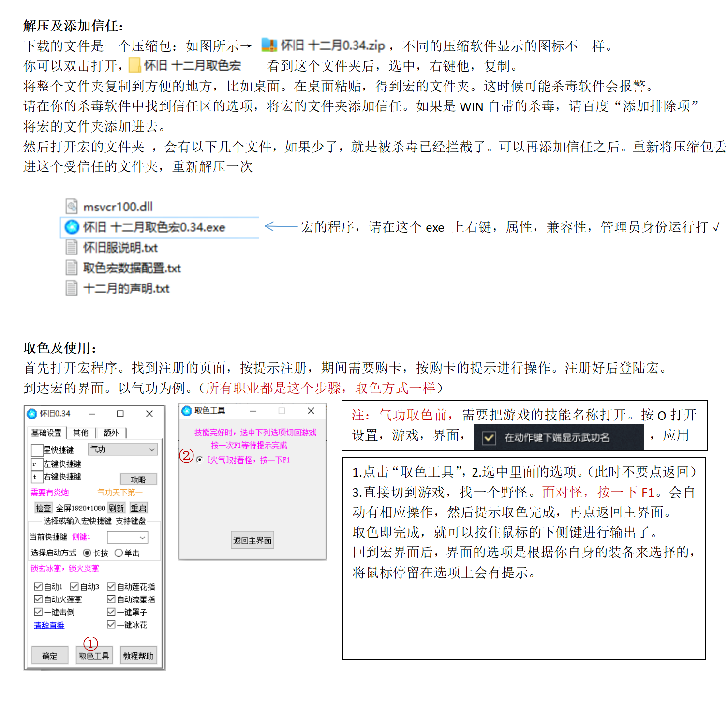Close the 怀旧0.34 window
The image size is (728, 703).
149,414
